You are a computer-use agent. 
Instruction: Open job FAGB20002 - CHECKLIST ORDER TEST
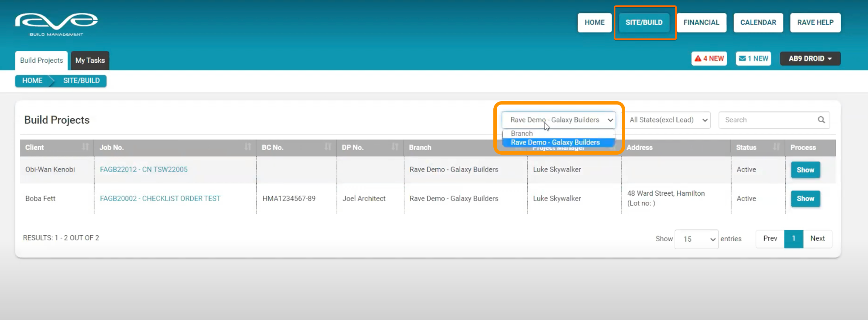pos(160,198)
